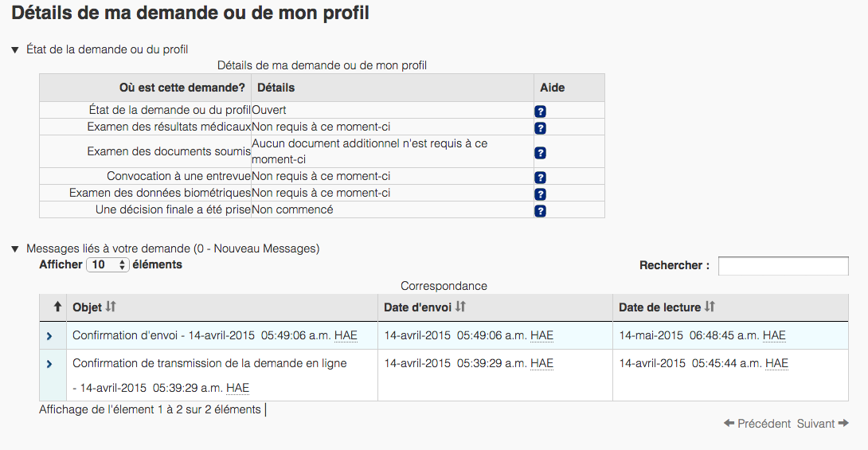Collapse Messages liés à votre demande section
The width and height of the screenshot is (868, 450).
[15, 248]
